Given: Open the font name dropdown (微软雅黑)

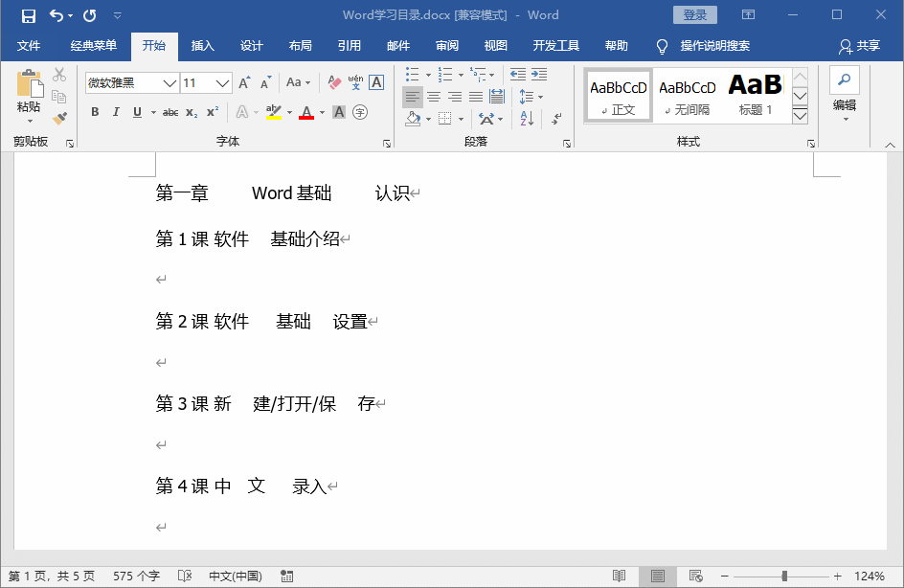Looking at the screenshot, I should 169,83.
